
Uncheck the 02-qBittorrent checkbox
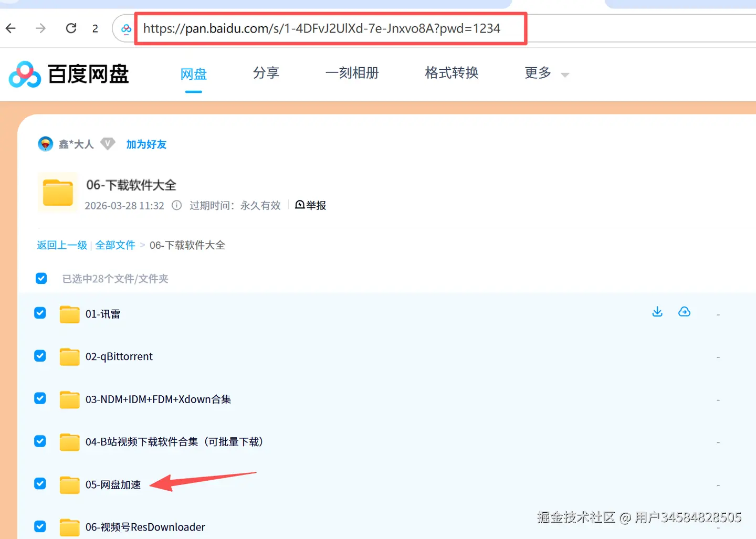(40, 356)
